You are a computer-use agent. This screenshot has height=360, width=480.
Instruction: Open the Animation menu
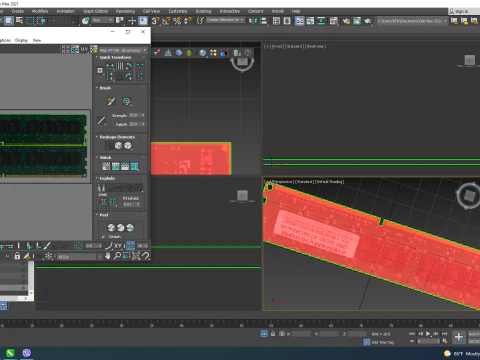pyautogui.click(x=66, y=11)
